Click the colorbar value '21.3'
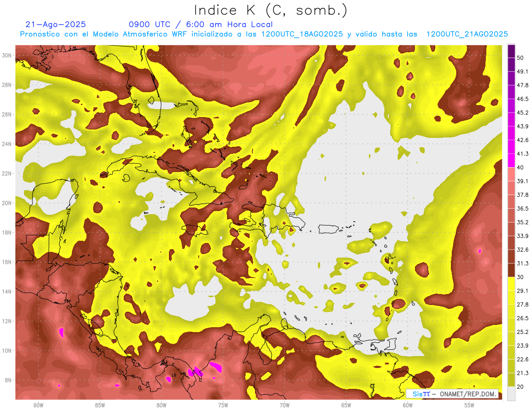 522,373
